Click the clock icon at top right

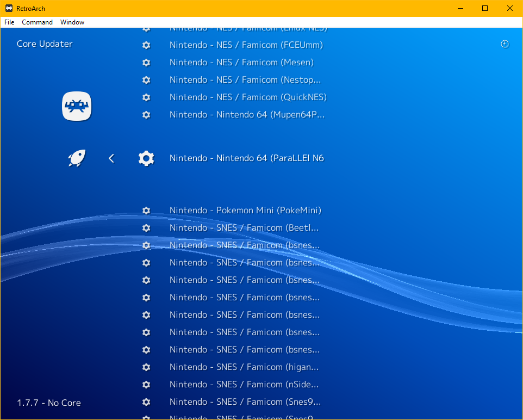click(x=505, y=44)
